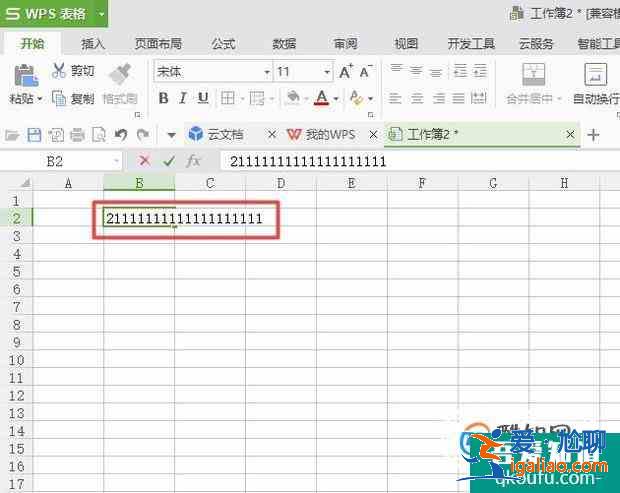The height and width of the screenshot is (493, 620).
Task: Apply cell borders icon
Action: [228, 98]
